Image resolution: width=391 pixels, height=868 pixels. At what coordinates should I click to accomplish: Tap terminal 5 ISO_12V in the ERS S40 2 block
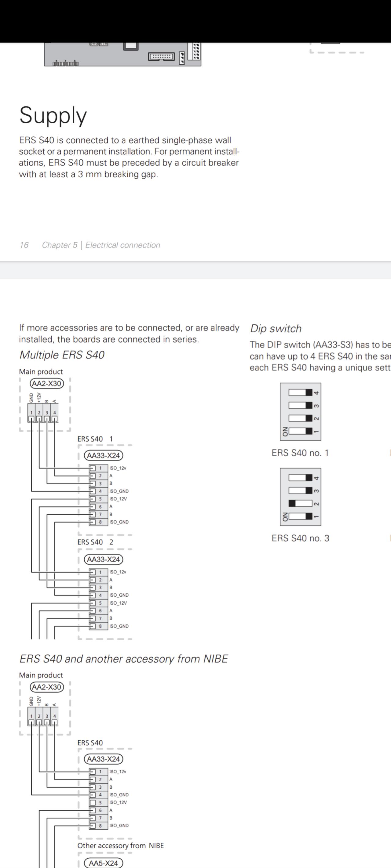(x=108, y=603)
